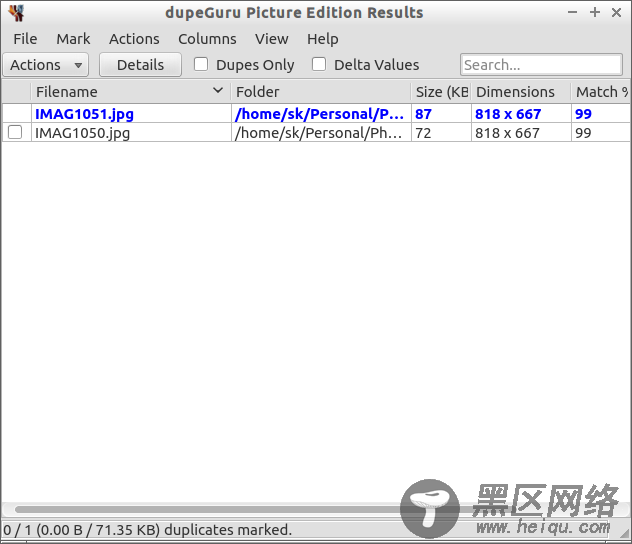Viewport: 632px width, 544px height.
Task: Select the IMAG1051.jpg filename
Action: point(84,114)
